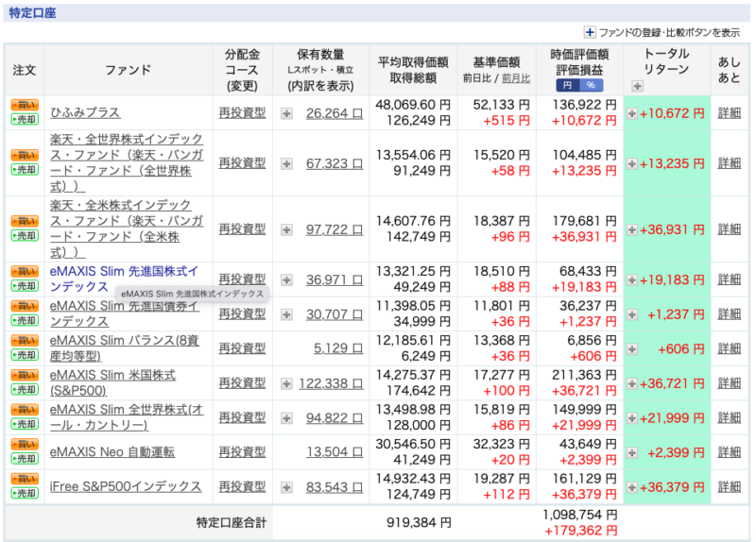This screenshot has width=756, height=542.
Task: Sell eMAXIS Slim 先進国債券インデックス
Action: [x=25, y=320]
